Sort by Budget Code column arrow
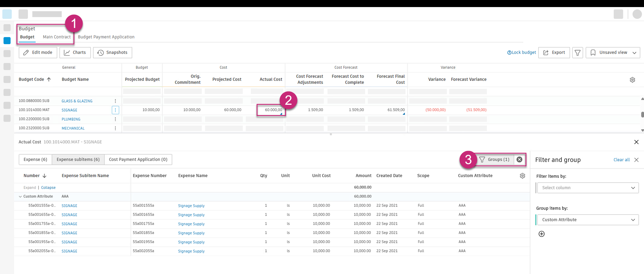 point(49,79)
